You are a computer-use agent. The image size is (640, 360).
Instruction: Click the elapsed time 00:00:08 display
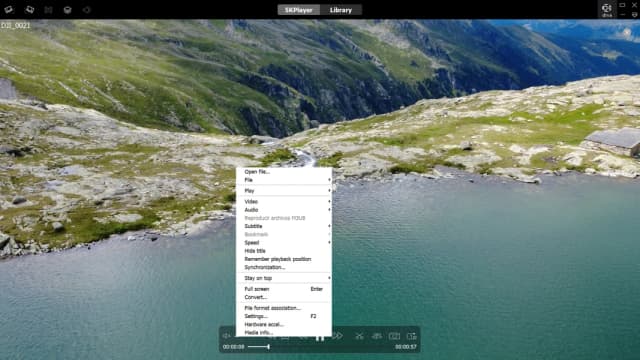point(233,347)
